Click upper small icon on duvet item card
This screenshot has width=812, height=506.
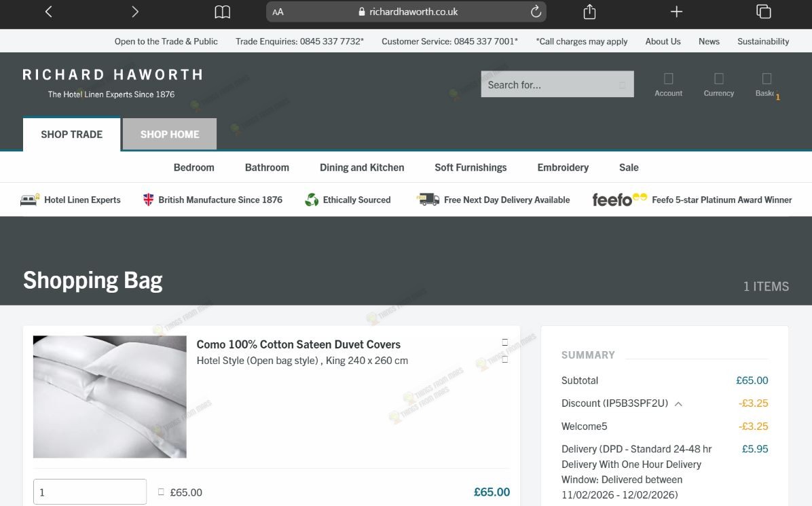[505, 342]
